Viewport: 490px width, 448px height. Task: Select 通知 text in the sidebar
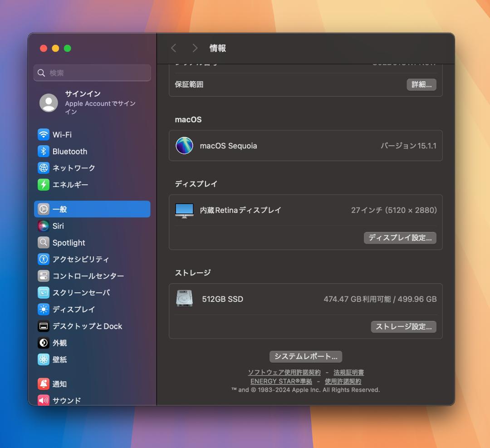point(60,384)
